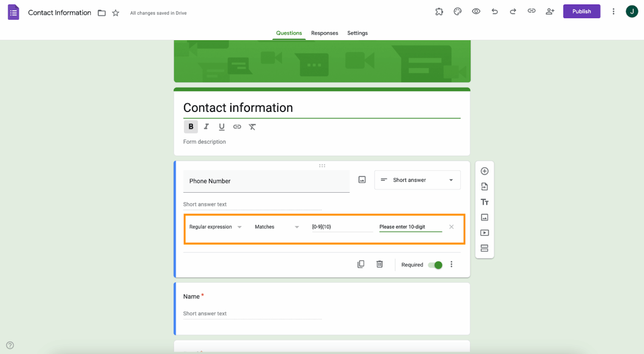Undo the last change

494,11
